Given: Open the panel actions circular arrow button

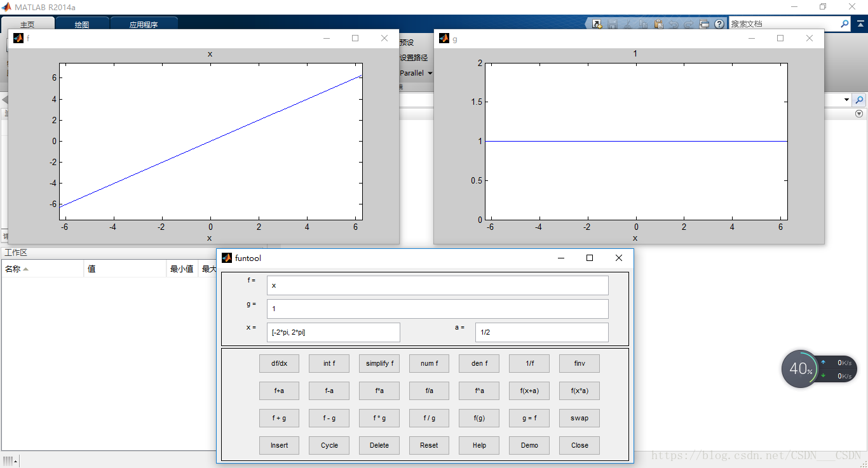Looking at the screenshot, I should [x=859, y=114].
